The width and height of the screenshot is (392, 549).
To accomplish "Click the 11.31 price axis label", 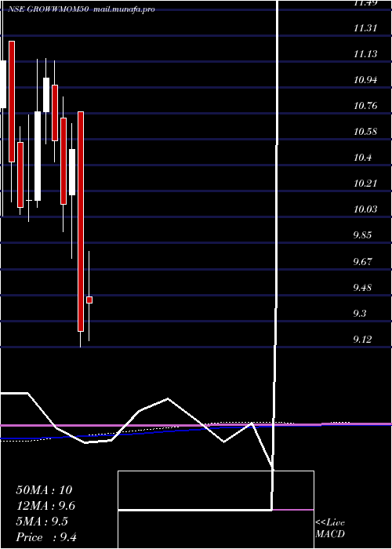I will coord(365,28).
